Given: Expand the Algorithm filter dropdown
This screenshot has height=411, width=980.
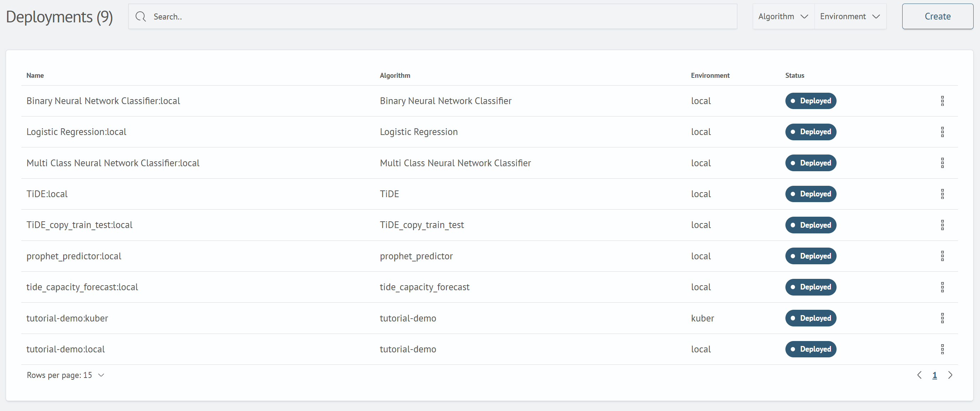Looking at the screenshot, I should (783, 16).
